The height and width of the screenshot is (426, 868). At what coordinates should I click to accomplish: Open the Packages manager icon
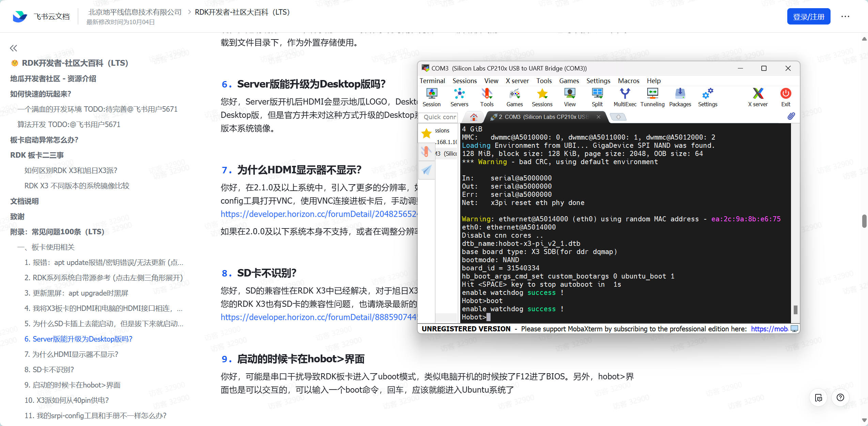coord(680,97)
